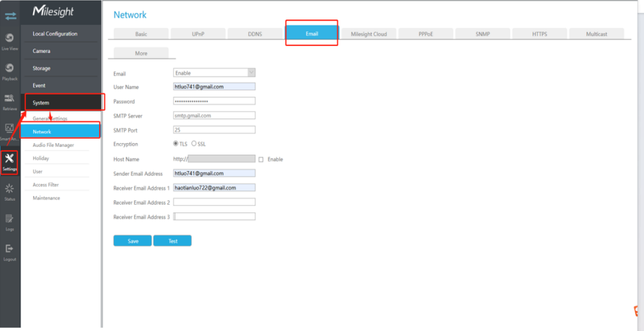Screen dimensions: 644x331
Task: Collapse sidebar with top arrows icon
Action: 10,16
